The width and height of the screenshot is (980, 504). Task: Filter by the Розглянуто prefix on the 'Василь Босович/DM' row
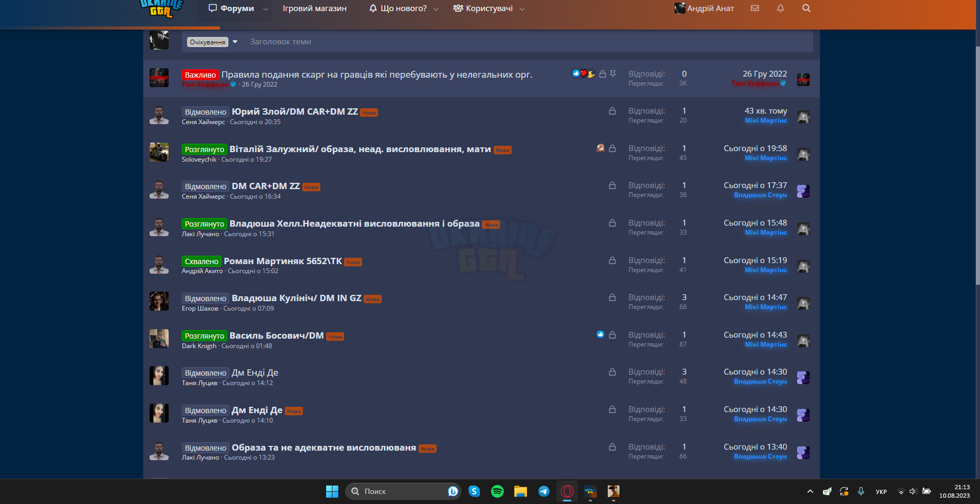pos(205,336)
